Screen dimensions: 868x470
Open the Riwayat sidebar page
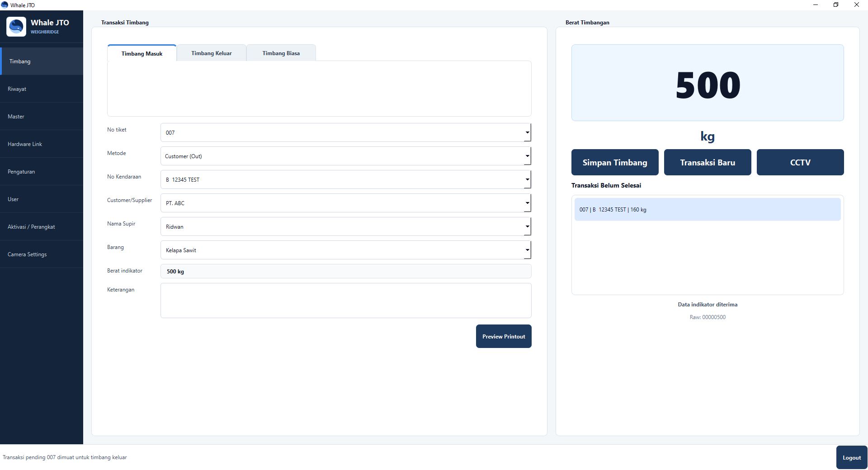point(42,89)
